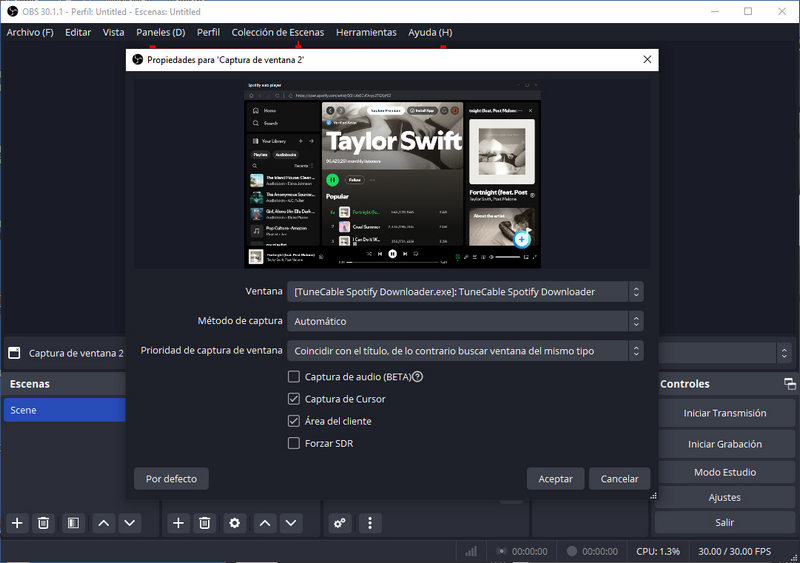Move source up in sources list
This screenshot has width=800, height=563.
click(x=265, y=523)
